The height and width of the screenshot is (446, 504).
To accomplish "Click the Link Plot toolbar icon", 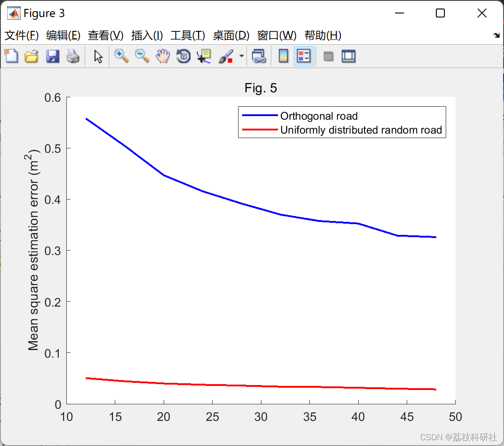I will tap(259, 56).
